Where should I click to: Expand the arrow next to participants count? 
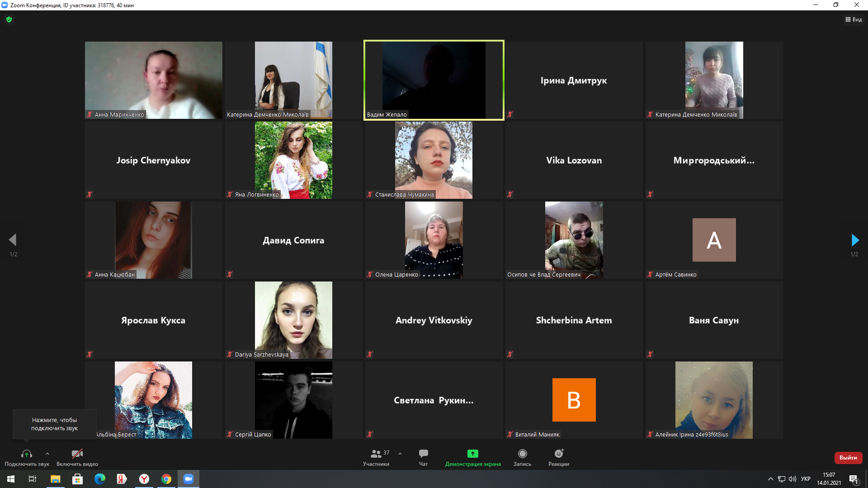[400, 454]
